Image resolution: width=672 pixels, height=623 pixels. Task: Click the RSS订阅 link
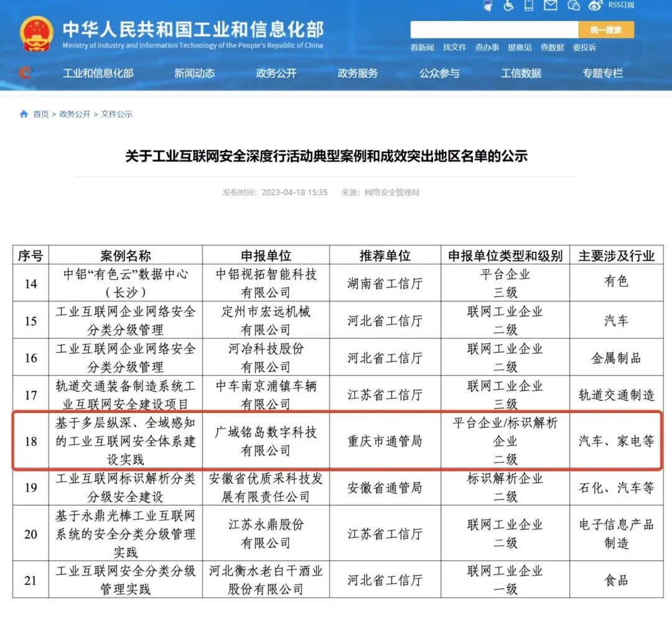pos(621,6)
